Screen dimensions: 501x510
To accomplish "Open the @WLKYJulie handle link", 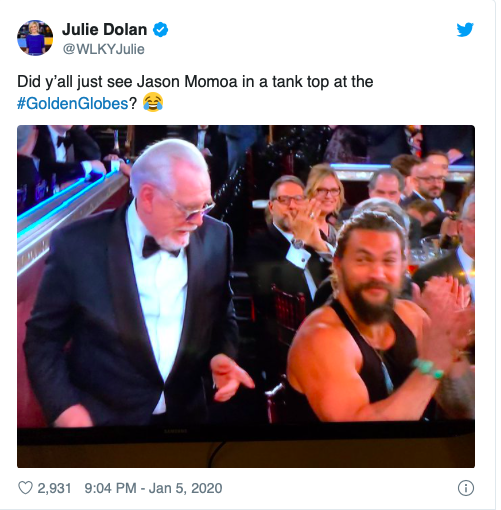I will [103, 49].
